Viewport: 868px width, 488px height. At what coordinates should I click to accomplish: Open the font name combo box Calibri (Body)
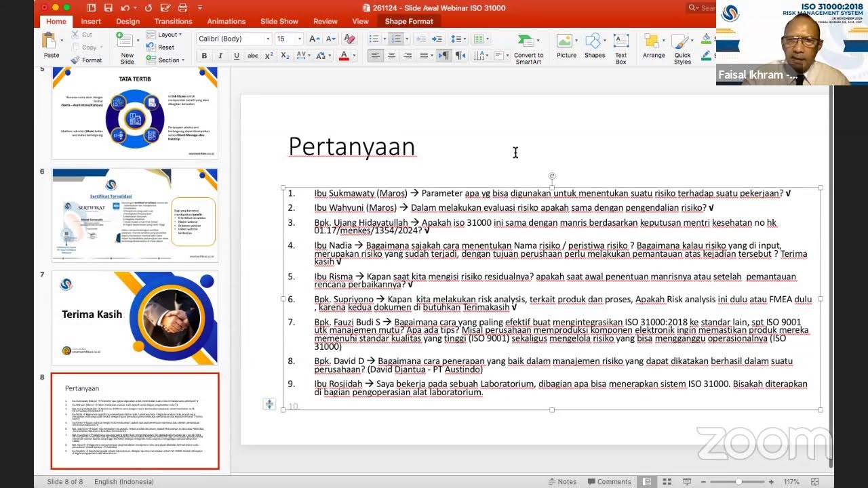234,39
